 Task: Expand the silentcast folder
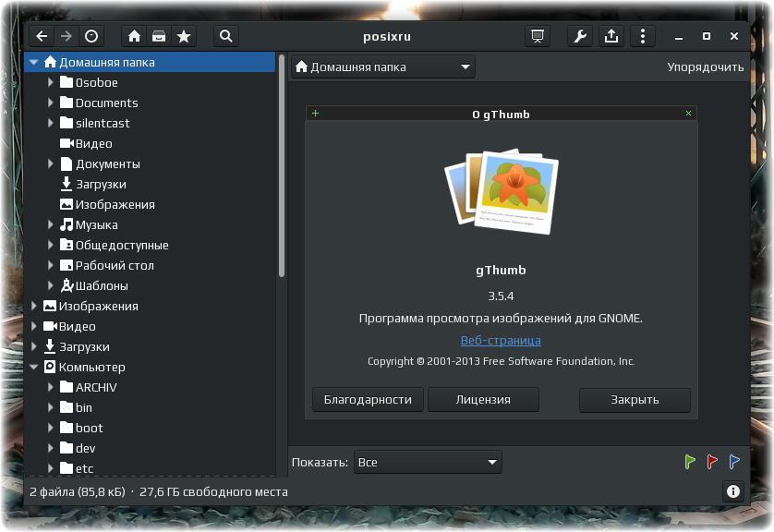point(51,123)
